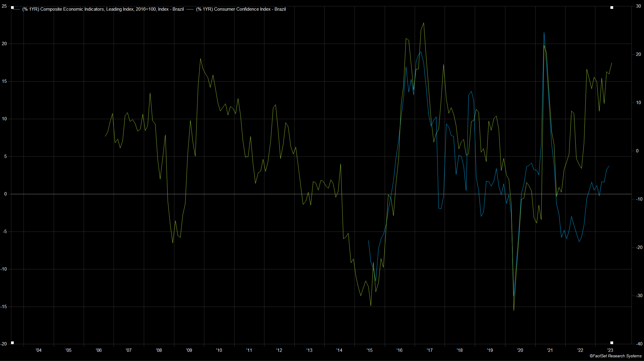
Task: Click the bottom-right white chart handle
Action: pos(612,343)
